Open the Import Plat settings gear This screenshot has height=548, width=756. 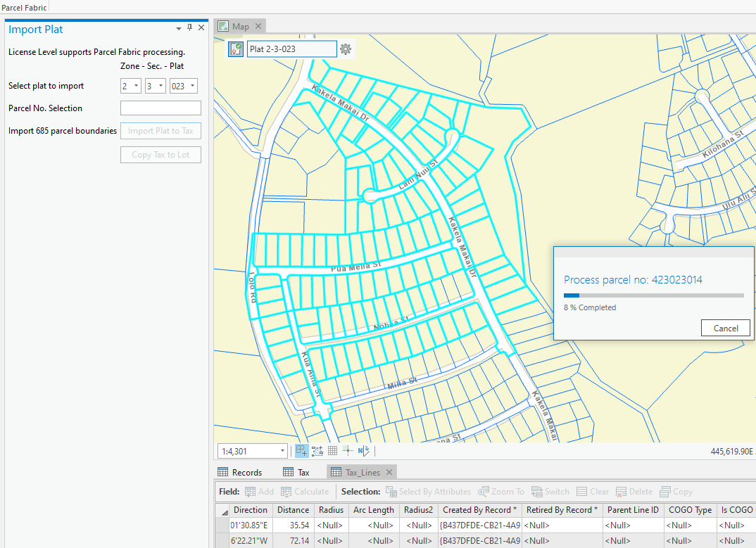coord(345,49)
